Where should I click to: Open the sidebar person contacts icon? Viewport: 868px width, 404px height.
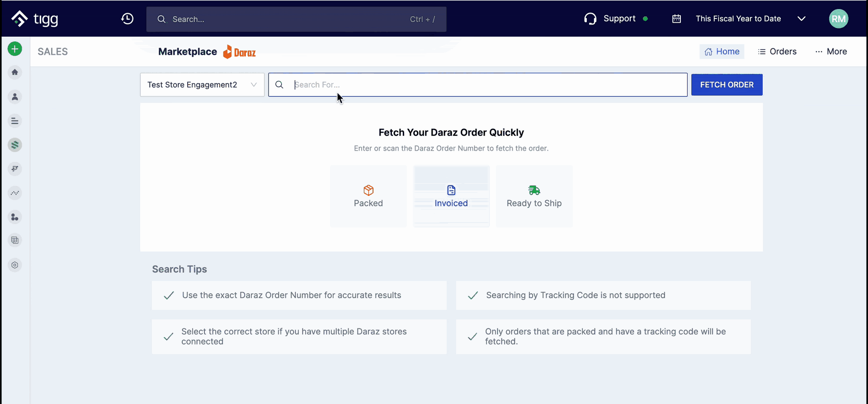tap(15, 97)
